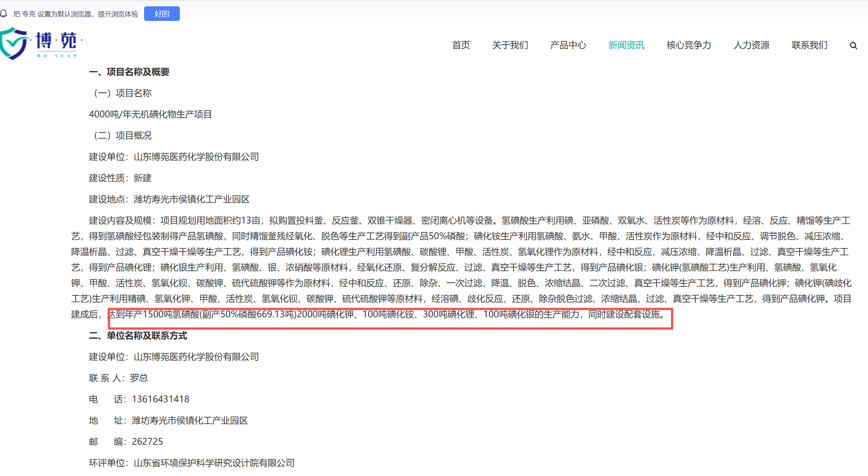
Task: Click the postal code 262725
Action: (x=147, y=442)
